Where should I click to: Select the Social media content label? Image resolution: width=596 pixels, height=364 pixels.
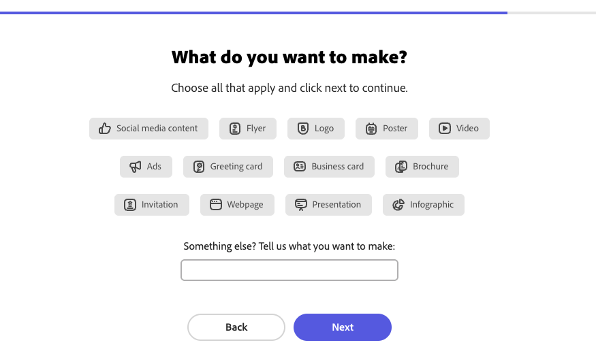click(157, 129)
